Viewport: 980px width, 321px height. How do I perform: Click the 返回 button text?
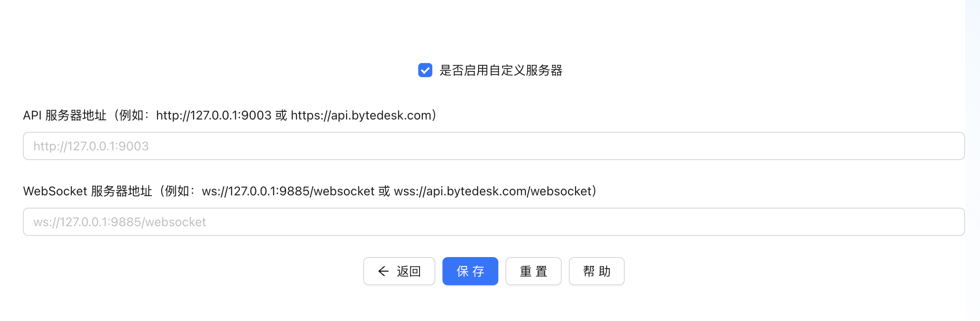click(409, 271)
